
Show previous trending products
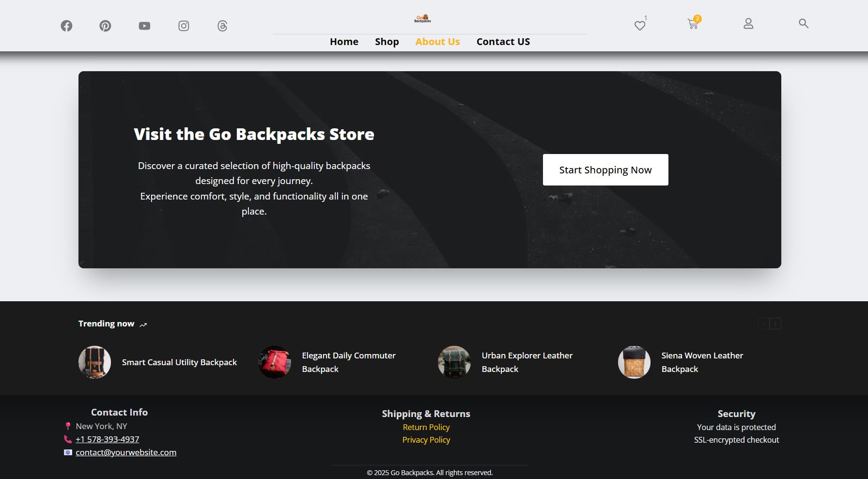(764, 324)
